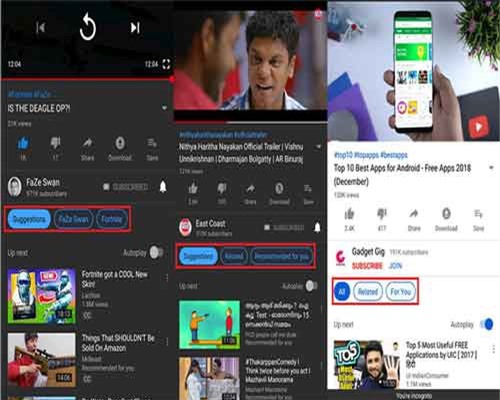Open East Coast channel avatar
Image resolution: width=500 pixels, height=400 pixels.
(185, 227)
